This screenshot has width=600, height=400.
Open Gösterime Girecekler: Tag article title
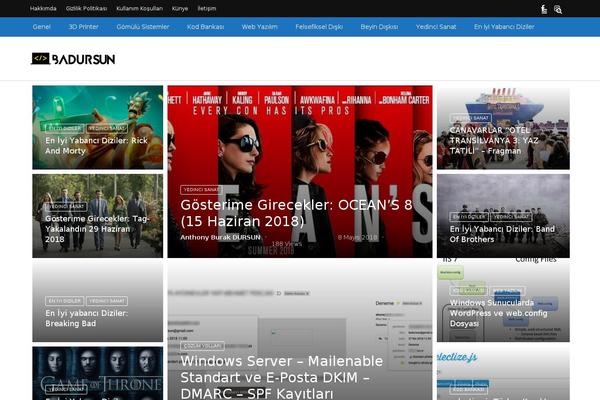click(x=96, y=229)
